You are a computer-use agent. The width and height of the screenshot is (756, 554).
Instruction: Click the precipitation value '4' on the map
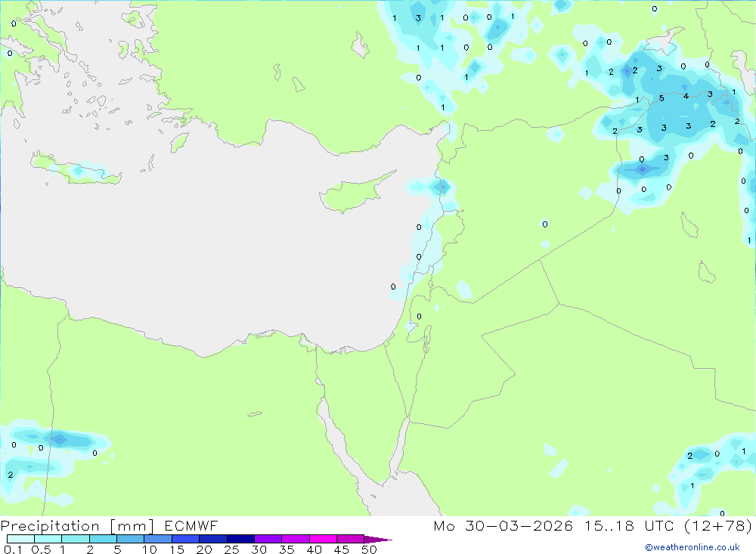point(686,97)
